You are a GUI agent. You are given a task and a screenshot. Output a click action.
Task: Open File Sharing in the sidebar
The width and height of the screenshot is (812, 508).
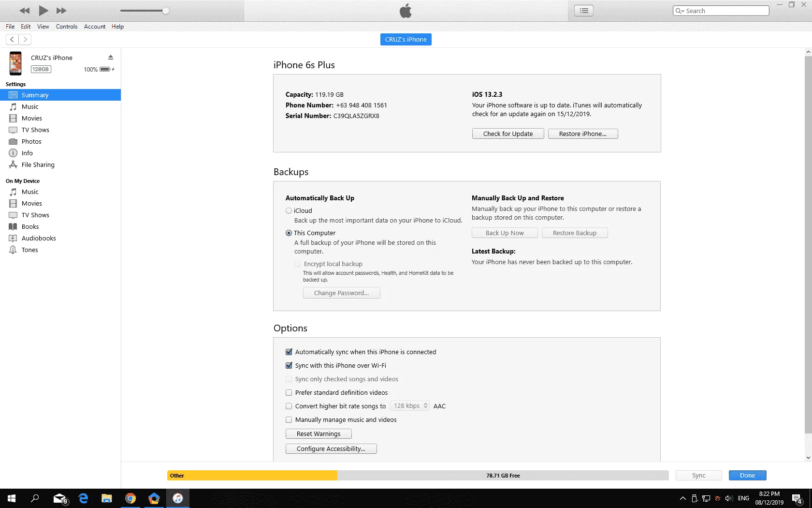tap(60, 164)
